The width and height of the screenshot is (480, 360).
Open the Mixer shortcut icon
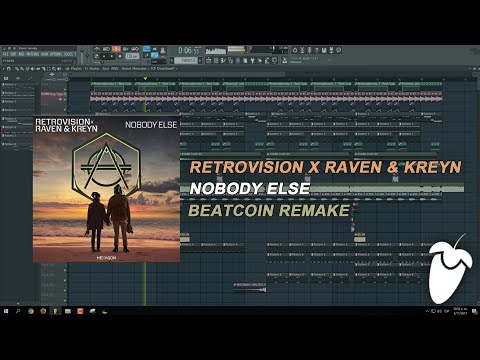(238, 60)
